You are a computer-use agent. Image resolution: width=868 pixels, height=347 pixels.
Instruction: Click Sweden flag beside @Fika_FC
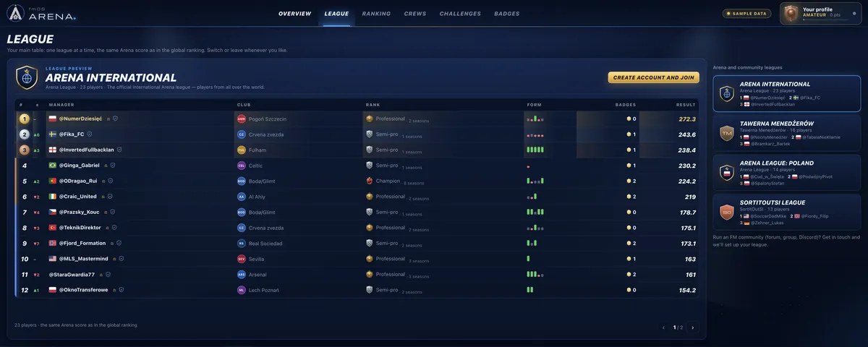coord(53,134)
